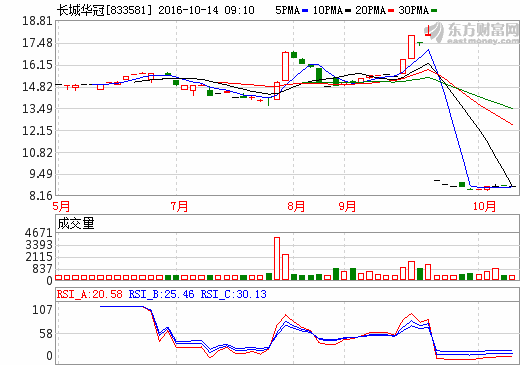
Task: Select the 8月 month marker
Action: [x=296, y=206]
